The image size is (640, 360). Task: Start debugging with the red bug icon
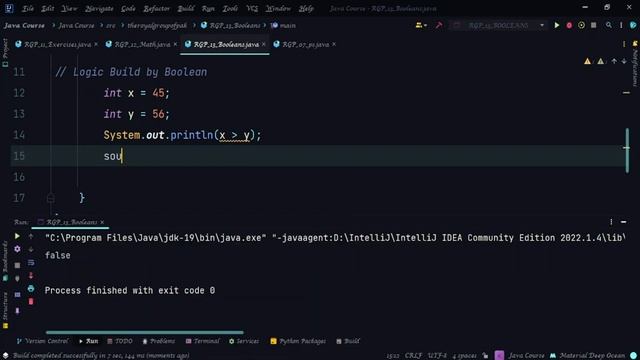tap(569, 25)
